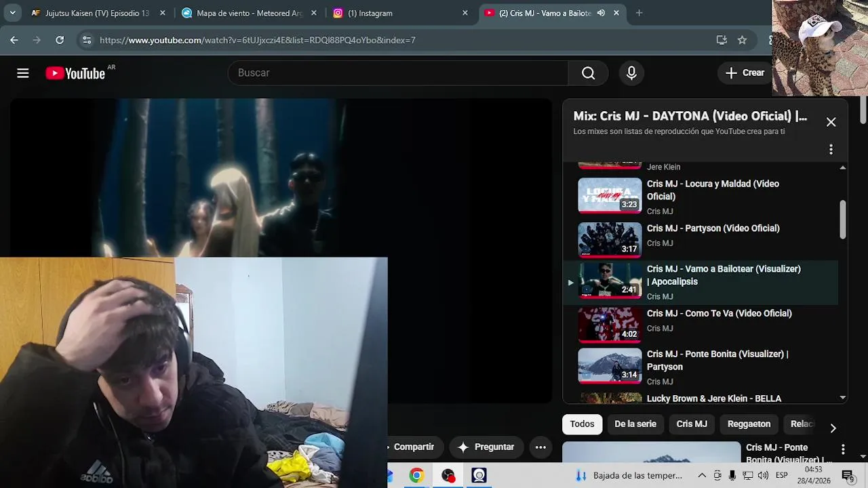This screenshot has width=868, height=488.
Task: Open Cris MJ - Partyson (Video Oficial) title
Action: coord(713,228)
